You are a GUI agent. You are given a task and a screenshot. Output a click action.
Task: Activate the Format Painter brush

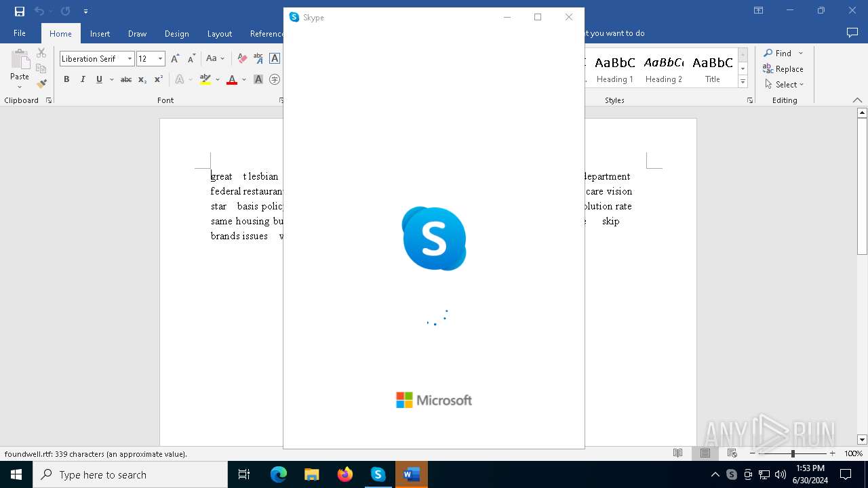[41, 84]
